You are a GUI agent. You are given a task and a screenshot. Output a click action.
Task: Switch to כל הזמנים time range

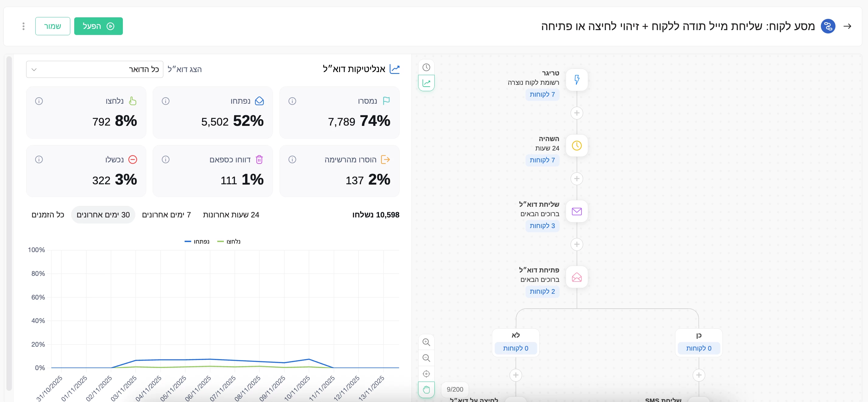tap(48, 215)
